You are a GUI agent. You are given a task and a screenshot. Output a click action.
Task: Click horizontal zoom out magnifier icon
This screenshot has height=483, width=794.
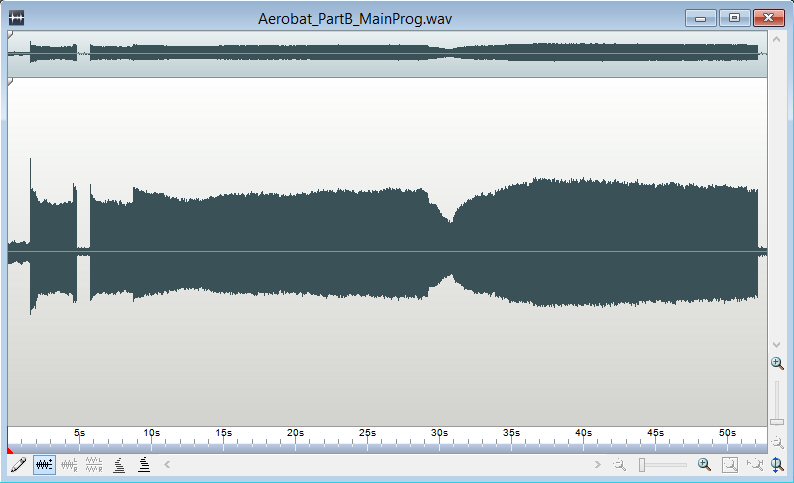click(x=619, y=464)
